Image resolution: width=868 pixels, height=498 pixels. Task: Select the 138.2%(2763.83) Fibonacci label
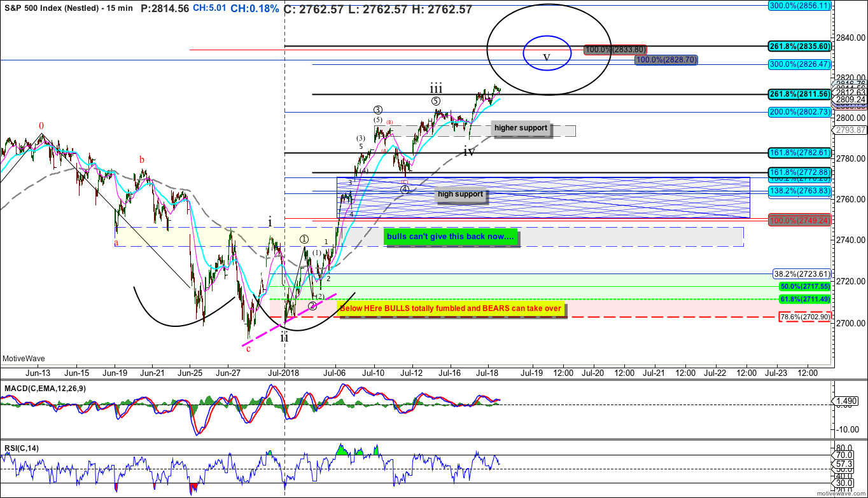click(x=800, y=191)
